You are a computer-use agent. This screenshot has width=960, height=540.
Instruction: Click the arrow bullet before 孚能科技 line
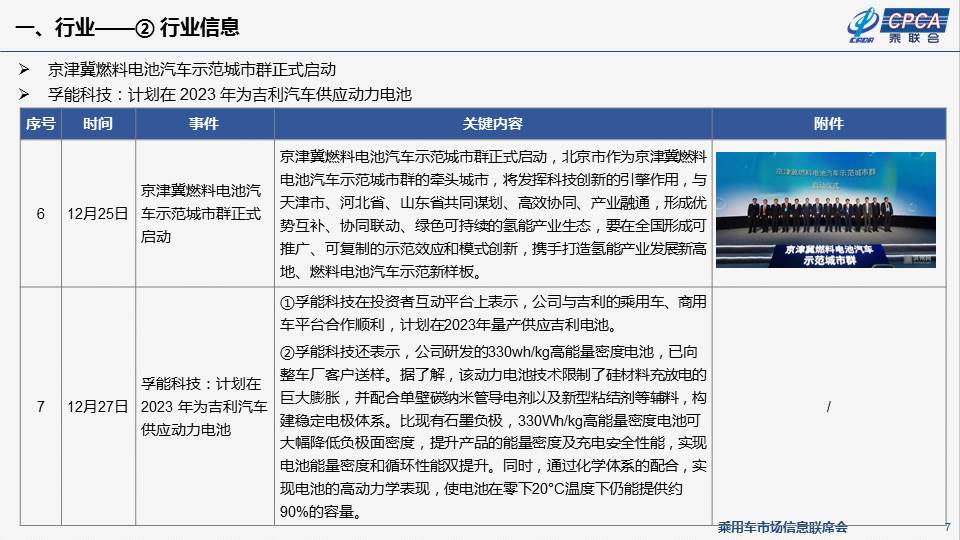24,94
